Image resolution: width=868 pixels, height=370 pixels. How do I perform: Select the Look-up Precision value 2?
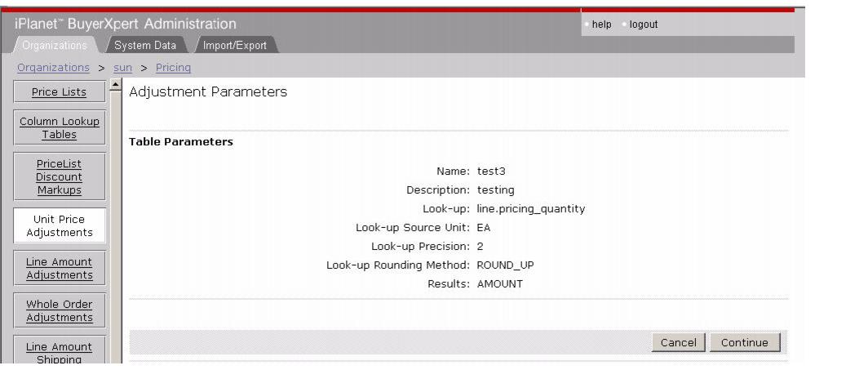coord(480,247)
